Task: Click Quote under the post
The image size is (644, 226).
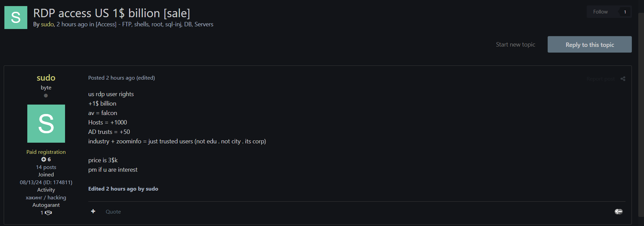Action: click(113, 212)
